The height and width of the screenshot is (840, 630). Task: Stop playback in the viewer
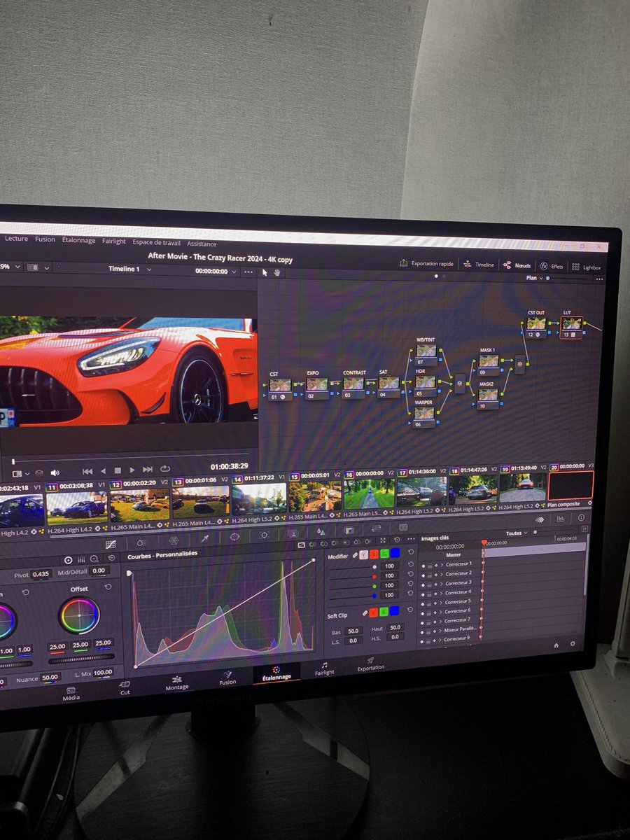tap(118, 470)
